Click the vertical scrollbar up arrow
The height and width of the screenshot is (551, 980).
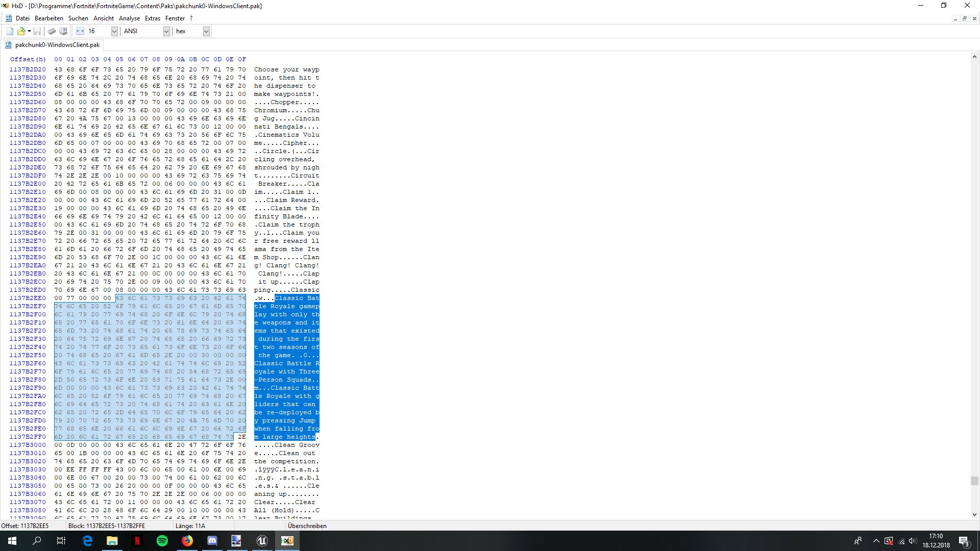point(974,57)
